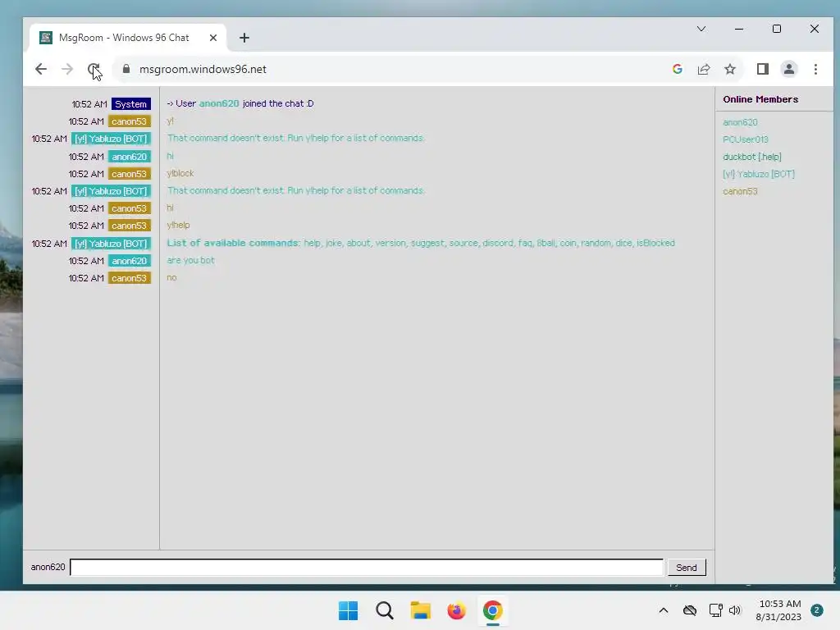
Task: Click the 'y!help' message
Action: (x=178, y=225)
